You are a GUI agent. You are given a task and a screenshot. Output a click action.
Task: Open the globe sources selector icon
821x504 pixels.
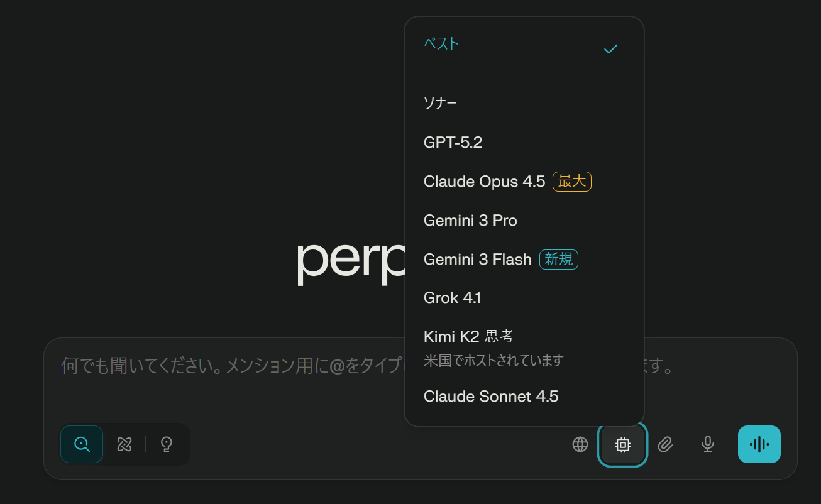pyautogui.click(x=580, y=444)
